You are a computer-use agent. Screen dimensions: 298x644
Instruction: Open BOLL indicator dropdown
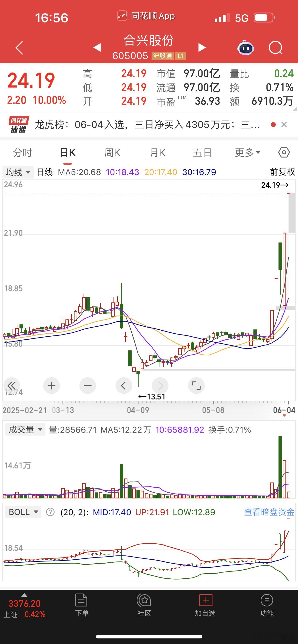(23, 512)
